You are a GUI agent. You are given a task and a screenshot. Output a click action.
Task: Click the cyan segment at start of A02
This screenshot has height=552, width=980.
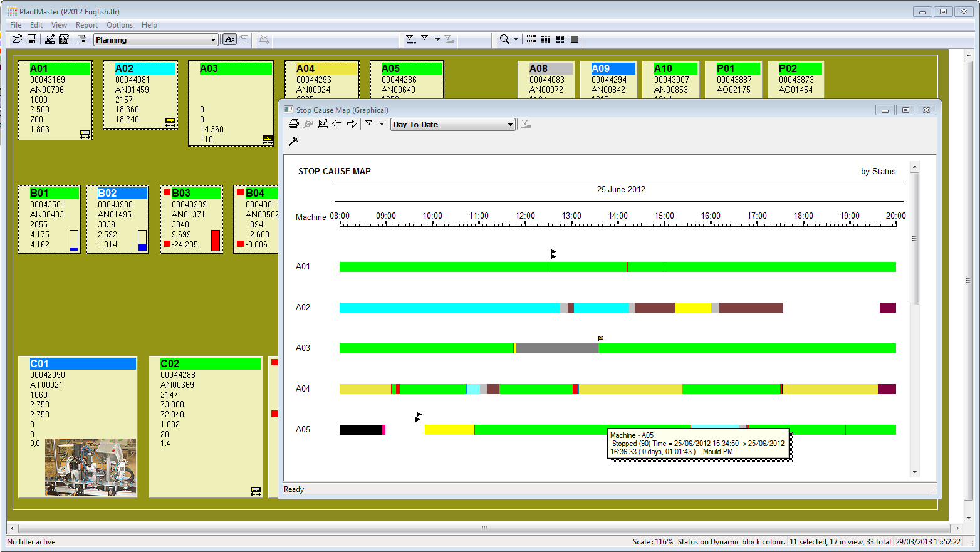(449, 308)
